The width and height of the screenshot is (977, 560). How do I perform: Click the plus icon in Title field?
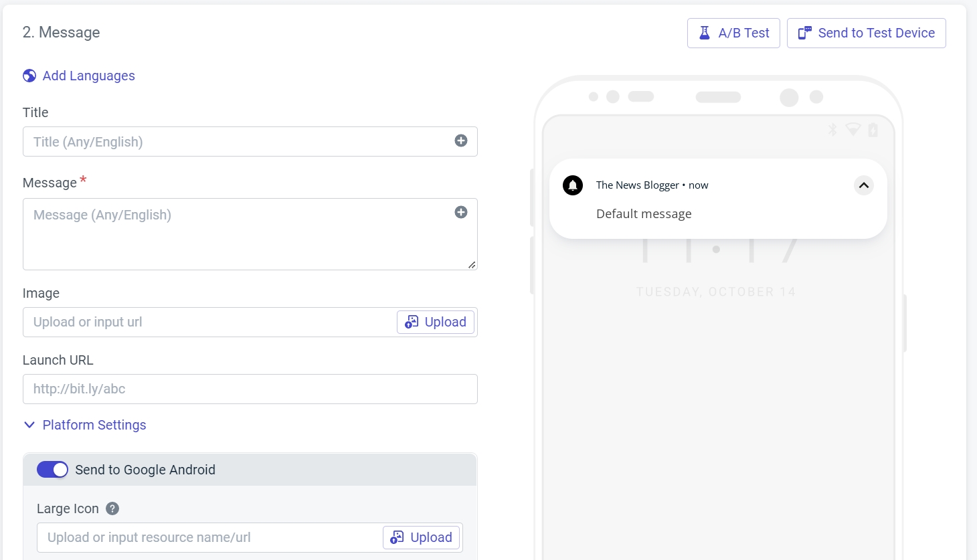pos(461,141)
